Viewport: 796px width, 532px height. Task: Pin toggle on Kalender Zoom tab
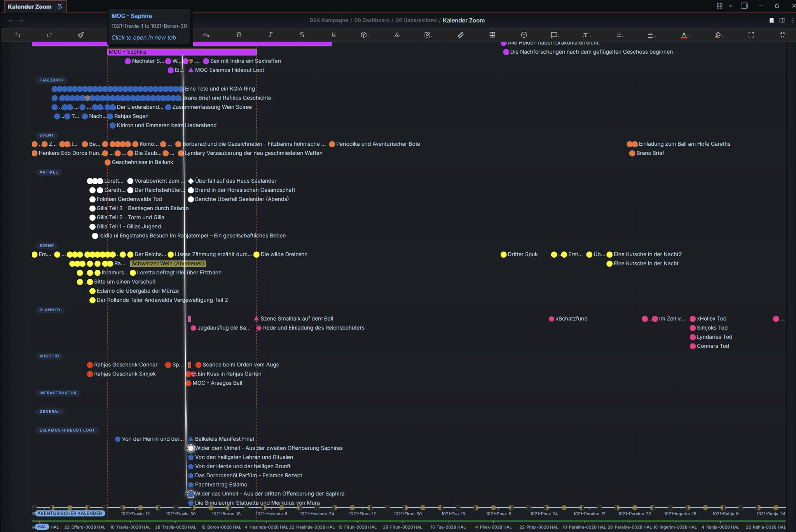click(x=59, y=7)
